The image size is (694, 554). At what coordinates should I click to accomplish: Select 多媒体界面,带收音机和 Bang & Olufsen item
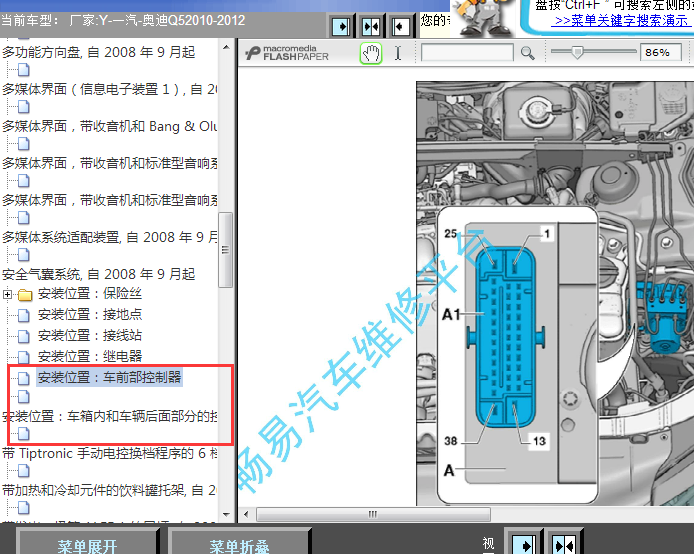click(x=109, y=127)
